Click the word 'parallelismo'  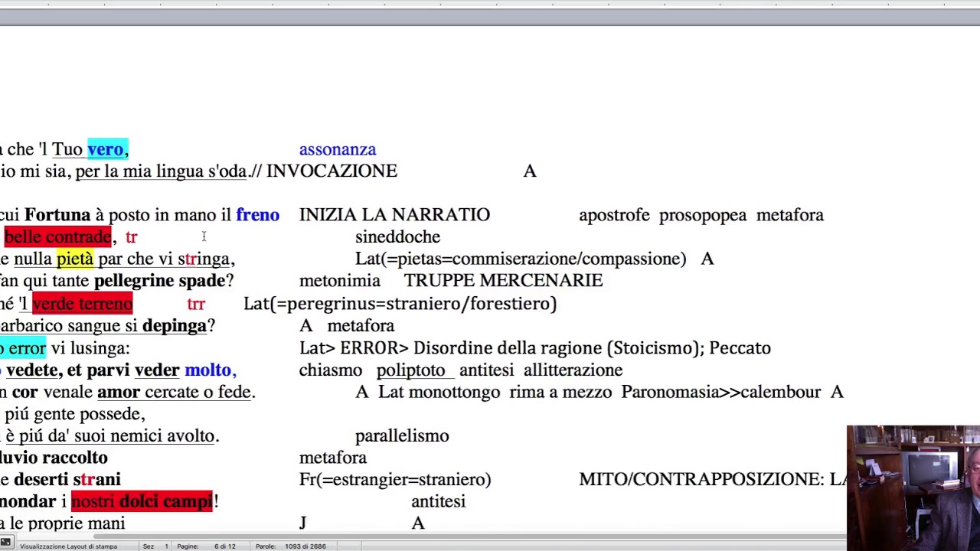(x=402, y=436)
